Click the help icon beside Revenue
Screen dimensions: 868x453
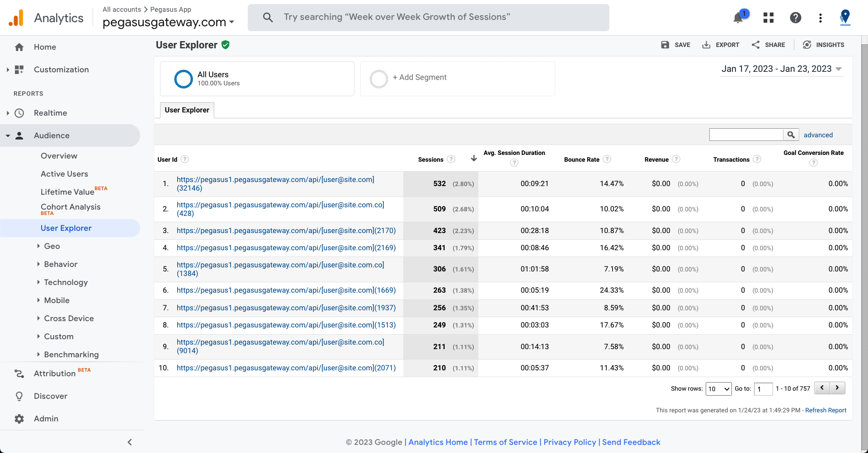pyautogui.click(x=676, y=159)
